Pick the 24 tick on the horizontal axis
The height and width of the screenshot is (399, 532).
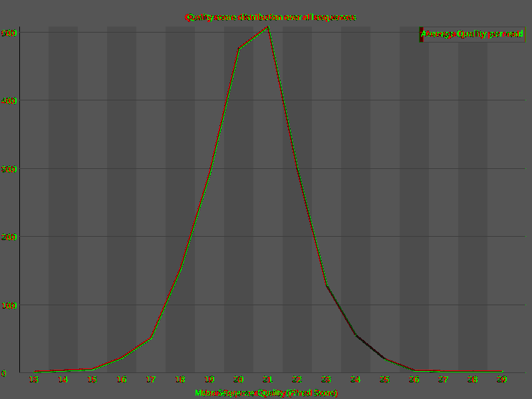click(x=356, y=379)
